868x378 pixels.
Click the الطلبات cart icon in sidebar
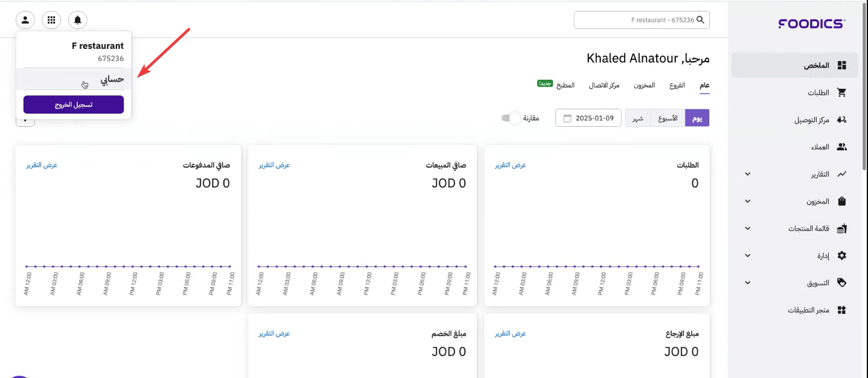tap(841, 93)
